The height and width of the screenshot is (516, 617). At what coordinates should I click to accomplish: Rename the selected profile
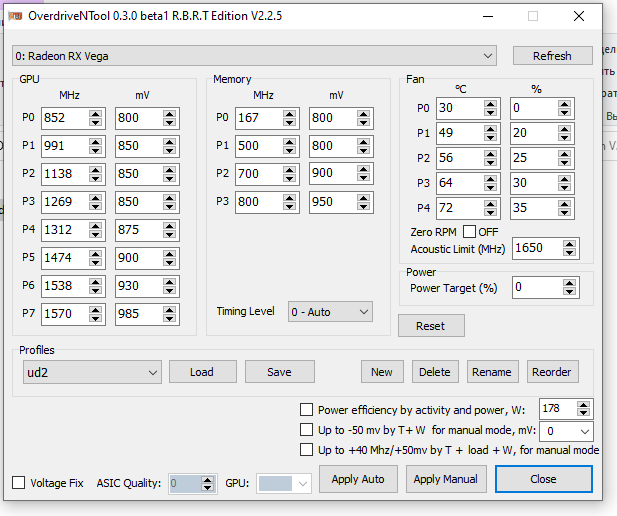[x=493, y=372]
